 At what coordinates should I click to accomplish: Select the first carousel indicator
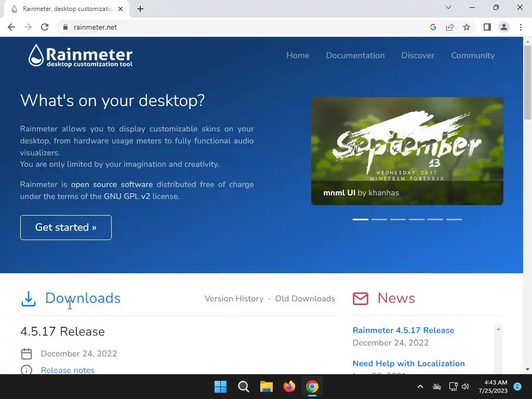click(x=361, y=220)
